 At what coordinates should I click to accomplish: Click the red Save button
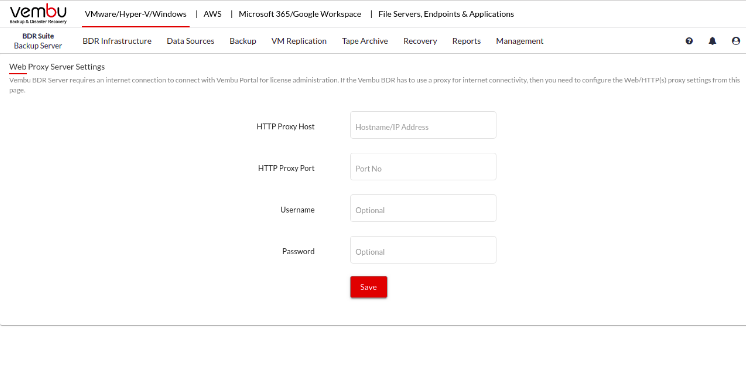click(x=369, y=287)
